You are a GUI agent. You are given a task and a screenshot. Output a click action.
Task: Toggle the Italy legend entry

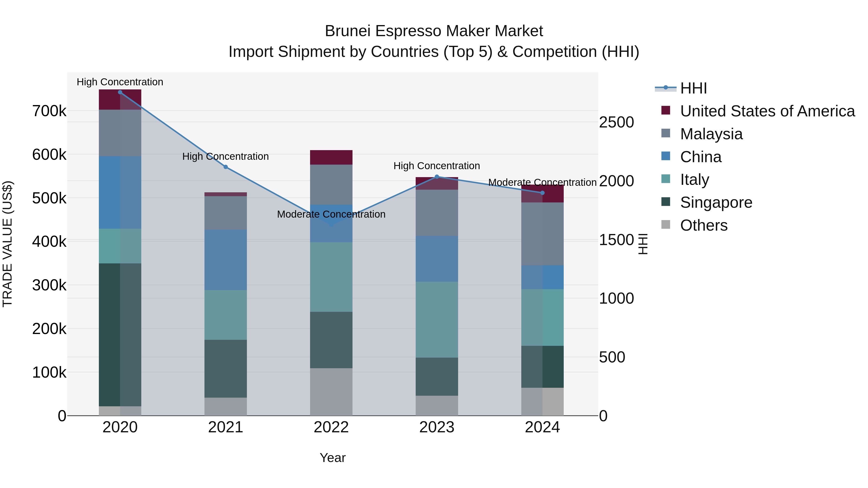click(x=685, y=179)
